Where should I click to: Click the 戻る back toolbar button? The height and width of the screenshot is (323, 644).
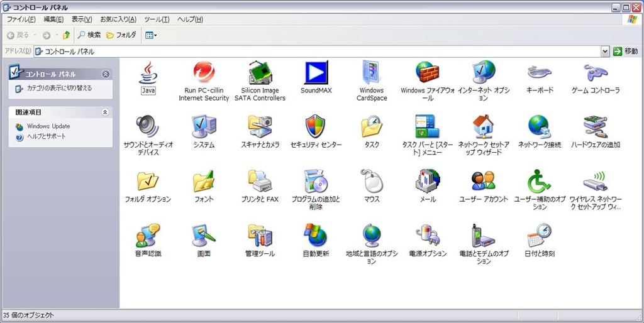click(x=18, y=35)
